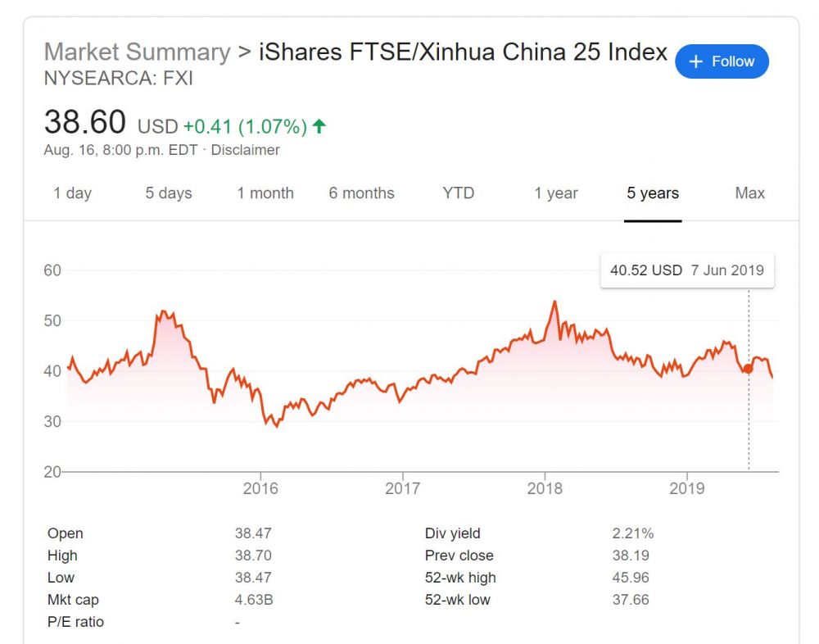Switch to the 1 day tab
The width and height of the screenshot is (819, 644).
(x=73, y=193)
